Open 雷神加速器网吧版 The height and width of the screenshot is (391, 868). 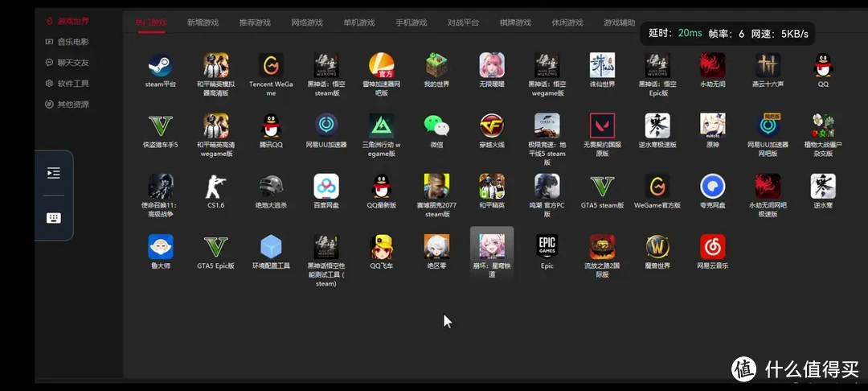tap(382, 65)
